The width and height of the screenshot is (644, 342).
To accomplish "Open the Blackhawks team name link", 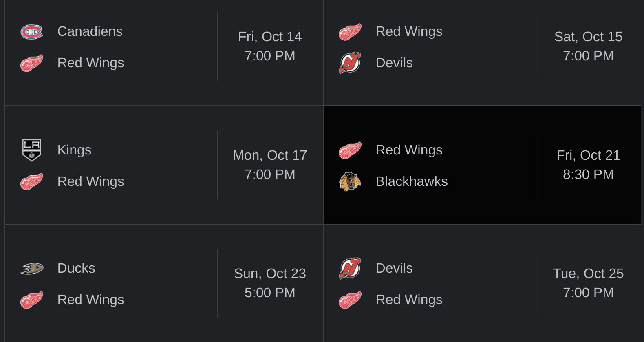I will [x=412, y=181].
